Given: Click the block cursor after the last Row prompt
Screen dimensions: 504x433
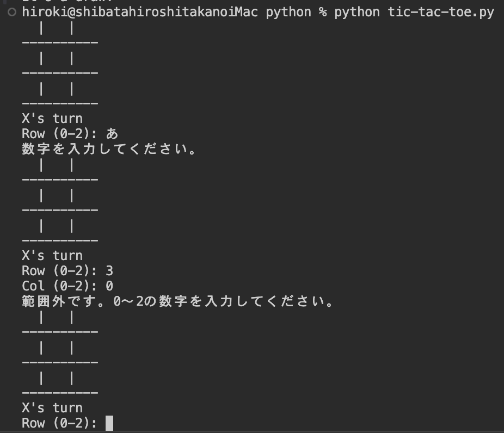Looking at the screenshot, I should [109, 423].
